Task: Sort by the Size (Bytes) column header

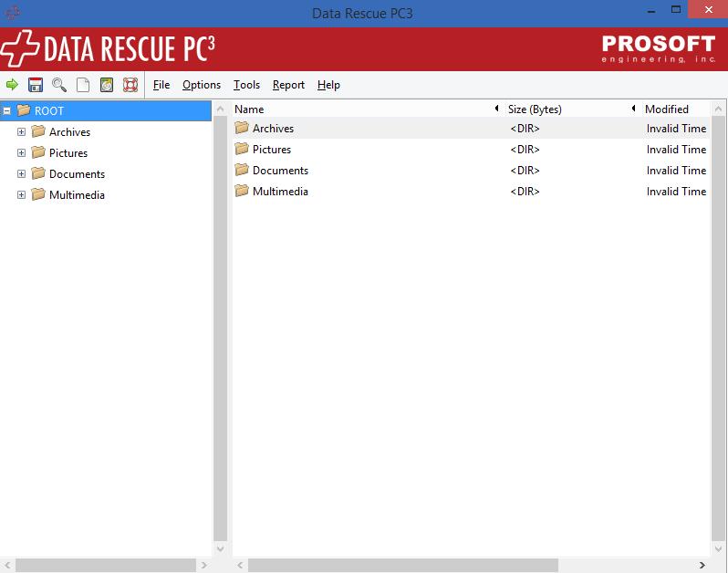Action: coord(535,109)
